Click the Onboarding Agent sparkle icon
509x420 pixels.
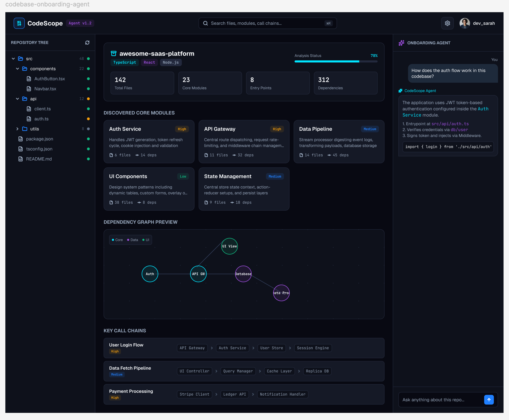tap(401, 43)
